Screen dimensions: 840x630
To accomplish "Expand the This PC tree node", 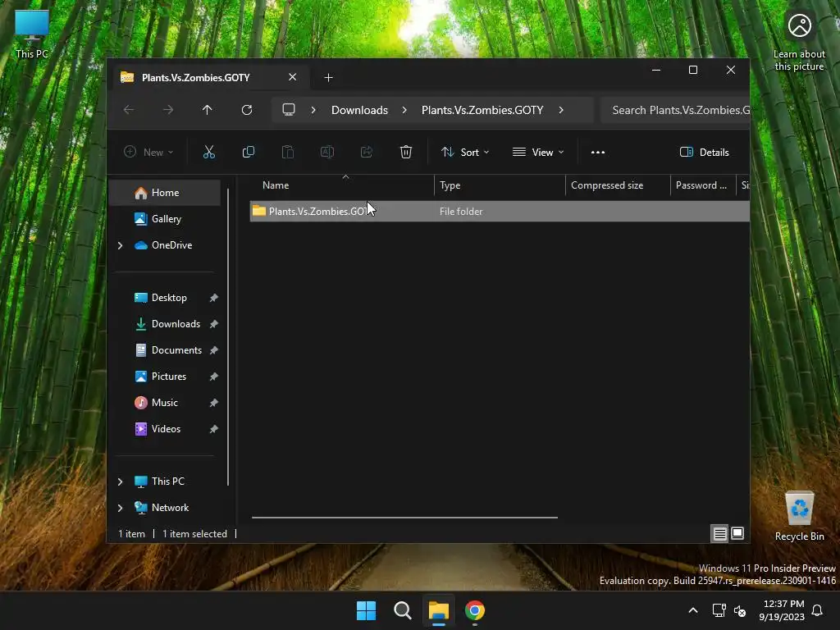I will click(x=120, y=482).
